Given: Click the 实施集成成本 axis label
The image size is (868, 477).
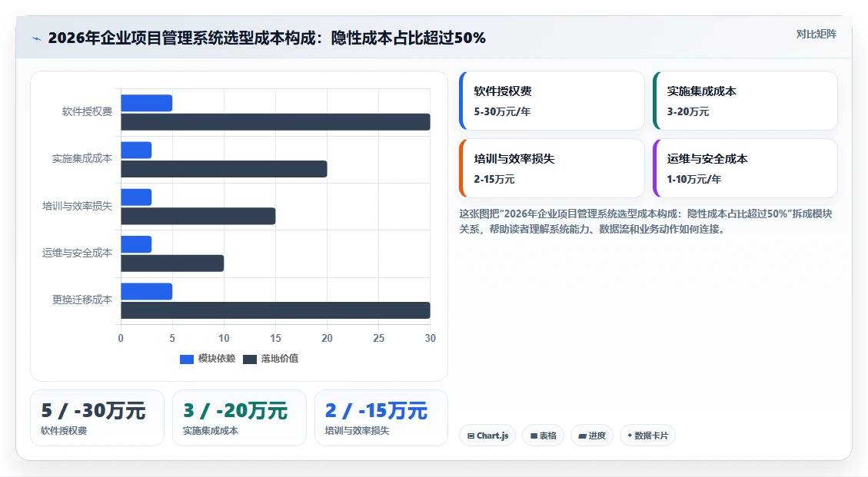Looking at the screenshot, I should coord(82,159).
